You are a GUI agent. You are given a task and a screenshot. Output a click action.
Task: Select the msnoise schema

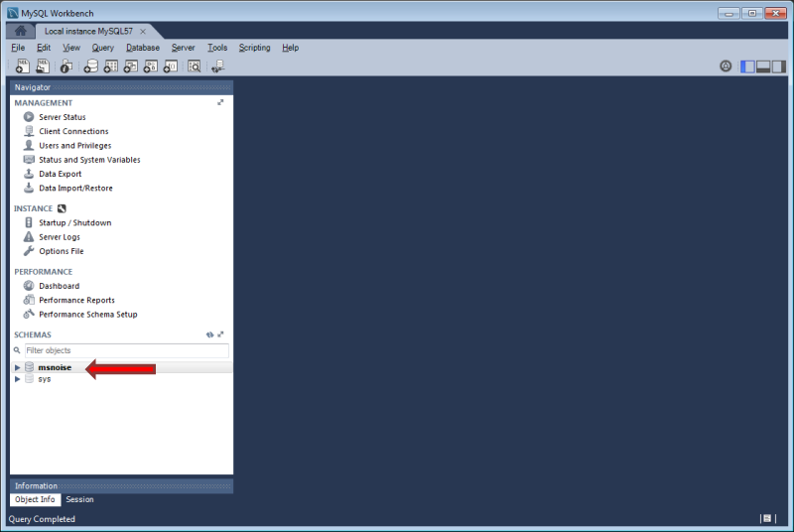coord(55,367)
